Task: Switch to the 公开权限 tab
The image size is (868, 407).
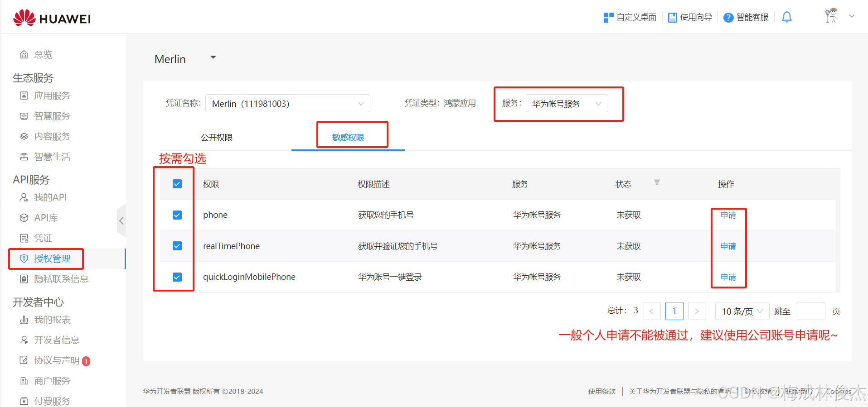Action: point(217,137)
